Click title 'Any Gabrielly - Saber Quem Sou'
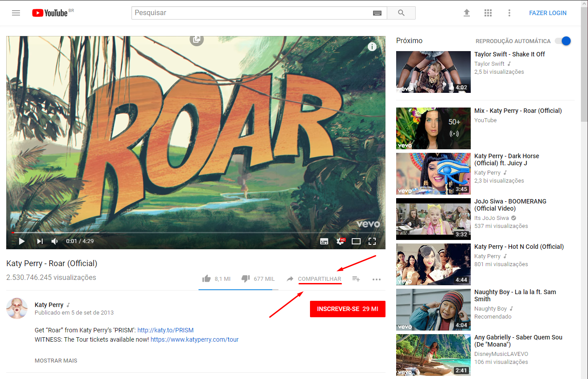This screenshot has width=588, height=379. [518, 341]
